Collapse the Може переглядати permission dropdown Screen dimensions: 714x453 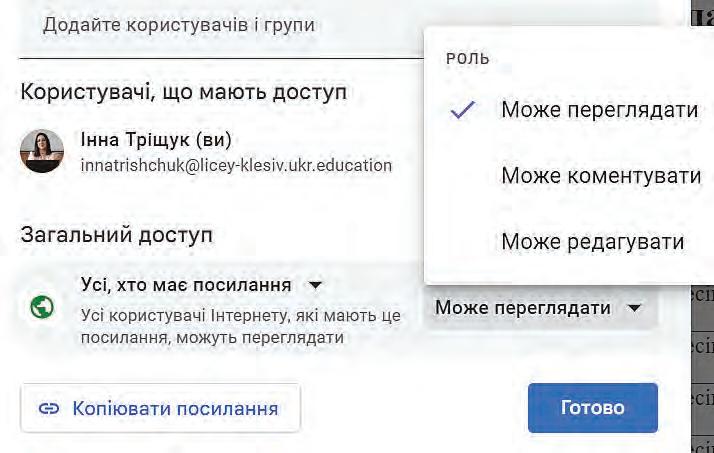click(541, 308)
